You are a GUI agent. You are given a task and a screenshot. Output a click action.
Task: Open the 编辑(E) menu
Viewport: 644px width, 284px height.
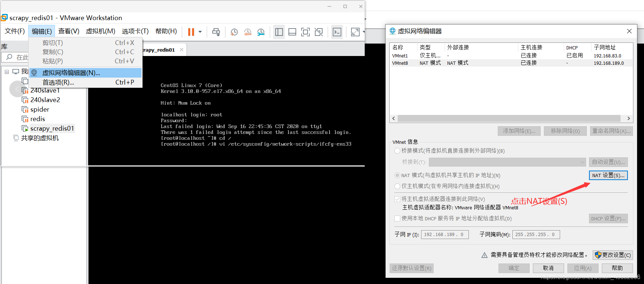[x=42, y=31]
